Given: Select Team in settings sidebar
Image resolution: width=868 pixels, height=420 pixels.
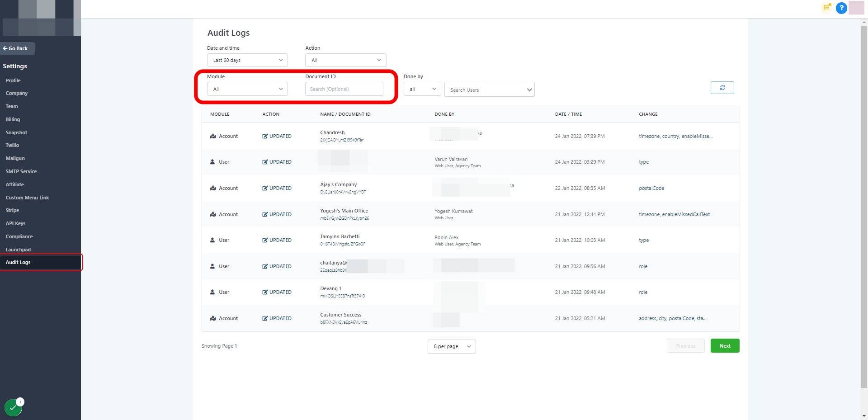Looking at the screenshot, I should 12,106.
